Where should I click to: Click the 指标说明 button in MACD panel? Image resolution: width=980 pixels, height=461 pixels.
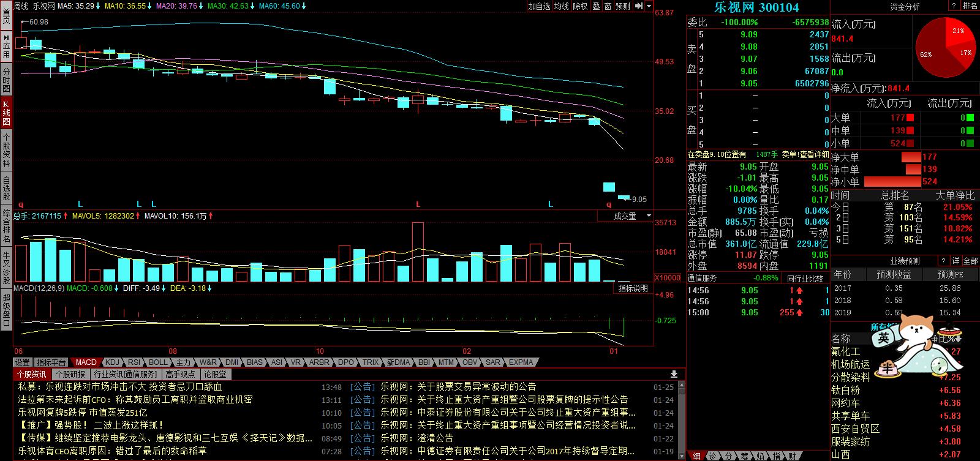click(x=633, y=288)
